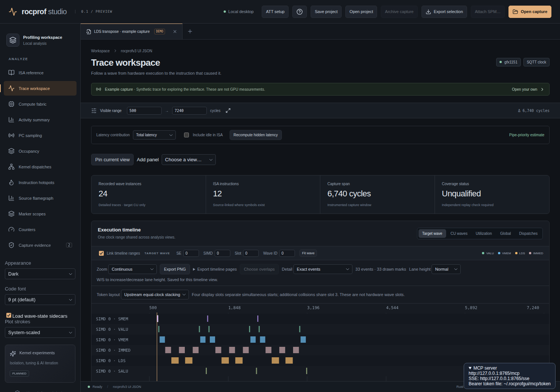Image resolution: width=560 pixels, height=392 pixels.
Task: Click Pin current view button
Action: pyautogui.click(x=112, y=160)
